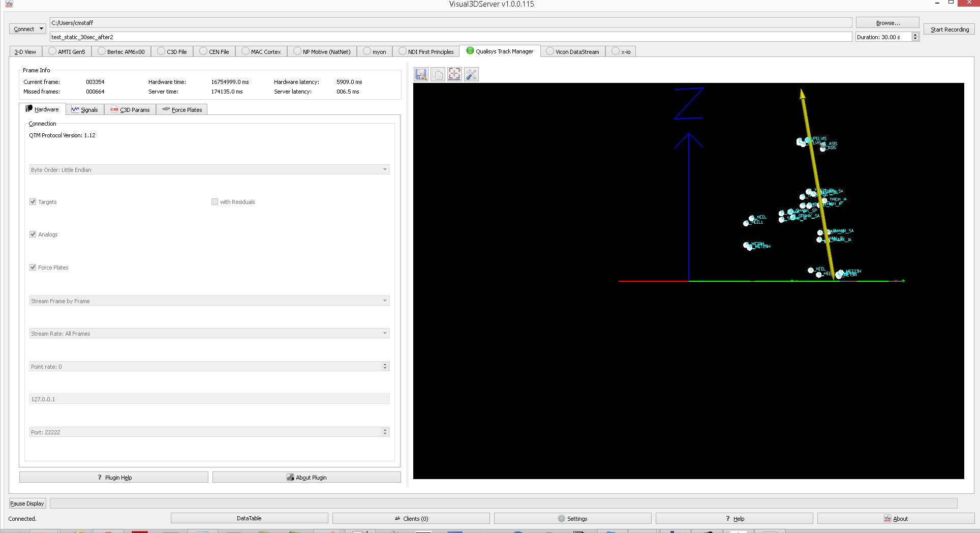980x533 pixels.
Task: Click the PELVIS marker label in viewport
Action: tap(819, 138)
